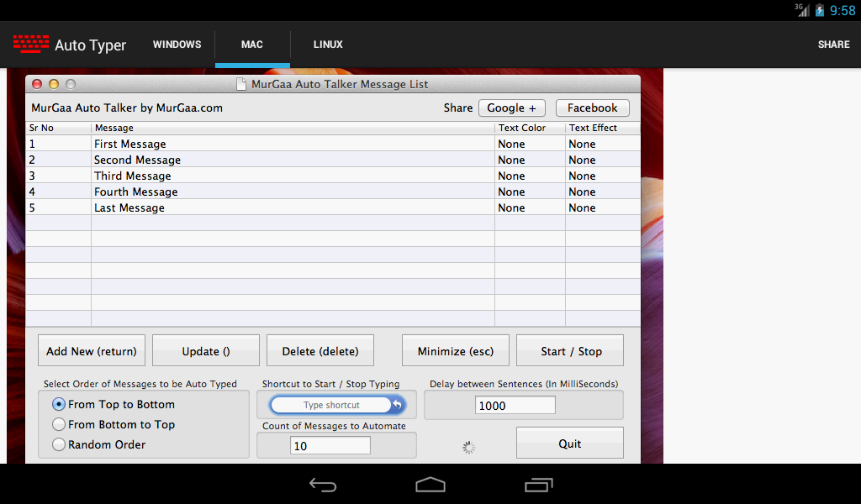
Task: Switch to the WINDOWS tab
Action: coord(177,45)
